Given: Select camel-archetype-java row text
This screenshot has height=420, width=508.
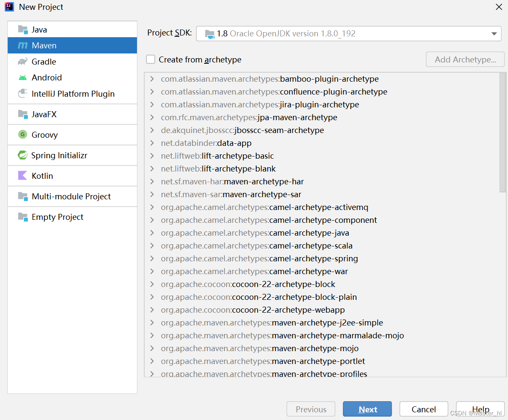Looking at the screenshot, I should pyautogui.click(x=255, y=233).
